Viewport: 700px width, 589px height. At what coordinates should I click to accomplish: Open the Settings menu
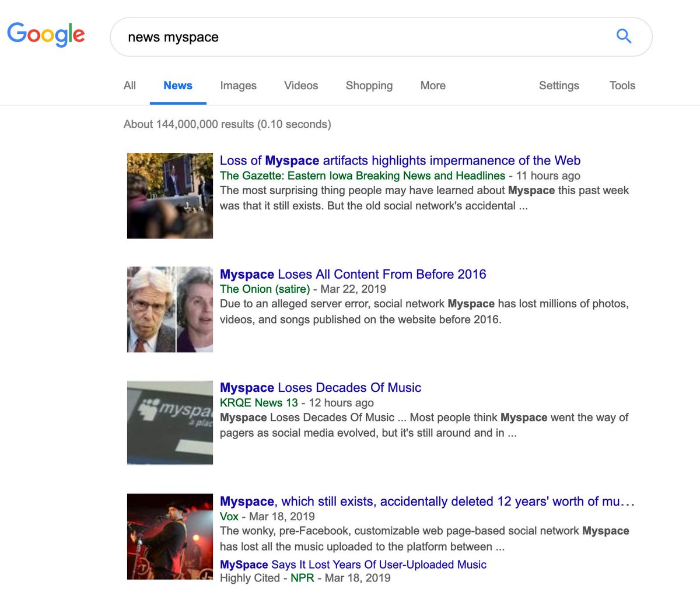tap(559, 86)
